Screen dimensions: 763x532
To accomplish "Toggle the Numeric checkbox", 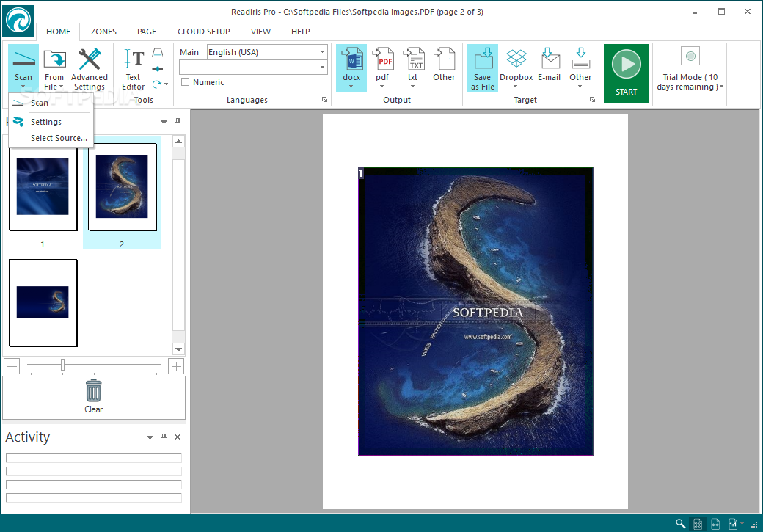I will click(186, 82).
